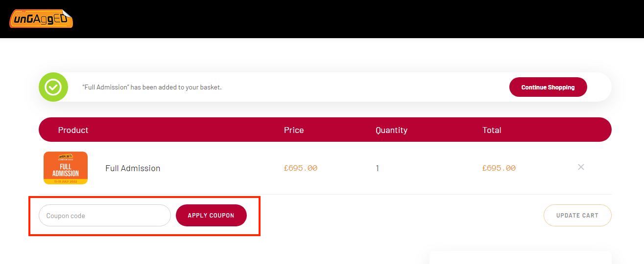Click the unGAggED logo in header
644x264 pixels.
pos(41,19)
